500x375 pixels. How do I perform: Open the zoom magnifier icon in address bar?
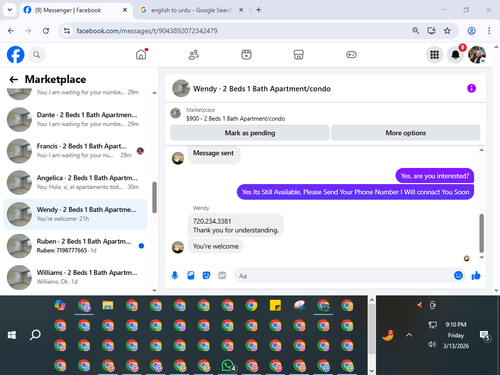pos(415,31)
